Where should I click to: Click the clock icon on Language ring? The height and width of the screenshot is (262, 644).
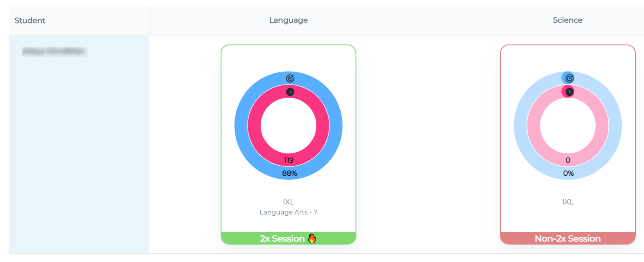(x=290, y=92)
